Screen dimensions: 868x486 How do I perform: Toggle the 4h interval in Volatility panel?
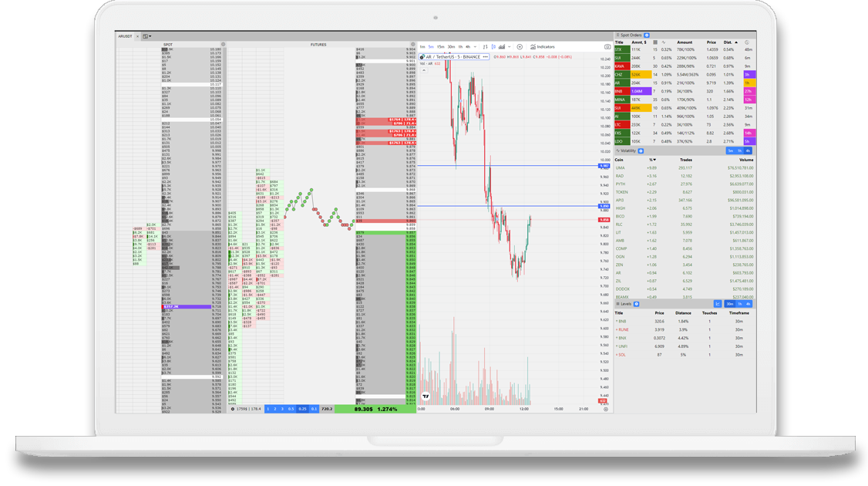point(748,150)
